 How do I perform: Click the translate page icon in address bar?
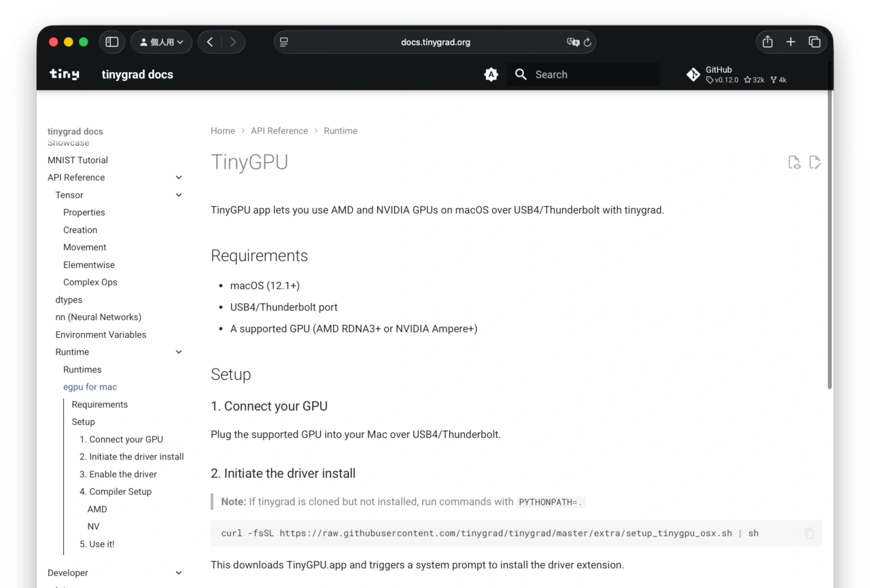click(x=573, y=42)
